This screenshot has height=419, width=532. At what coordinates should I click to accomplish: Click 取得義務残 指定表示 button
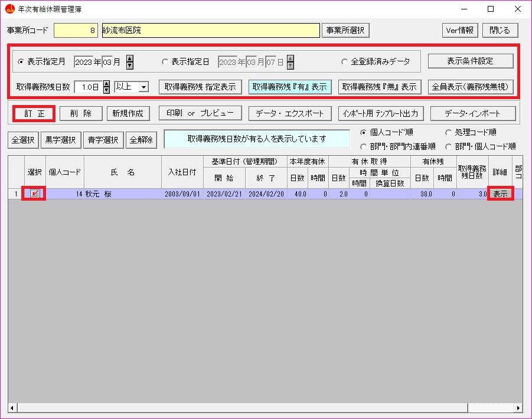pyautogui.click(x=200, y=87)
